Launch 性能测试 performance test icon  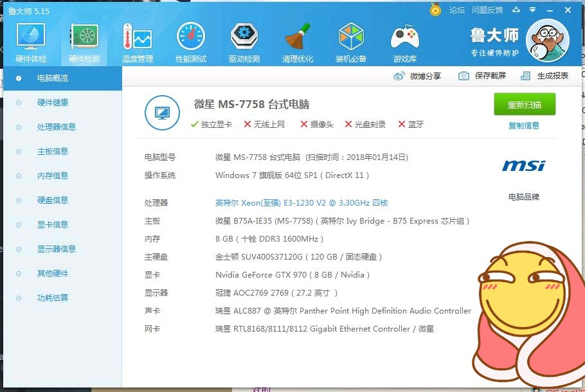pos(191,42)
